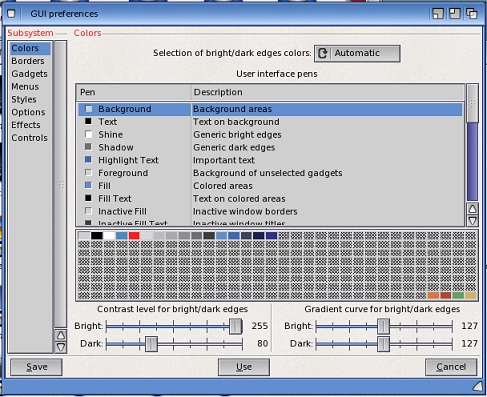
Task: Click the Use button
Action: click(244, 367)
